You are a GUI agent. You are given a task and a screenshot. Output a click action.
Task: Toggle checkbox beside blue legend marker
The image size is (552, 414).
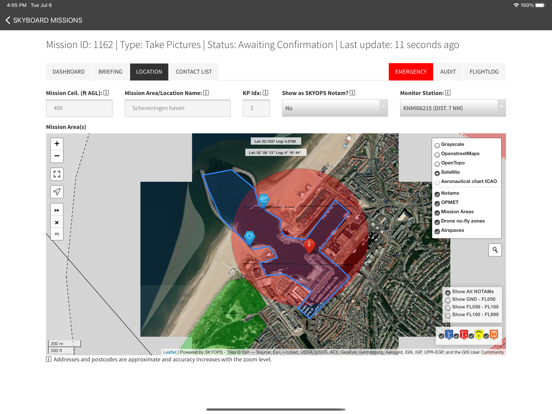coord(441,336)
